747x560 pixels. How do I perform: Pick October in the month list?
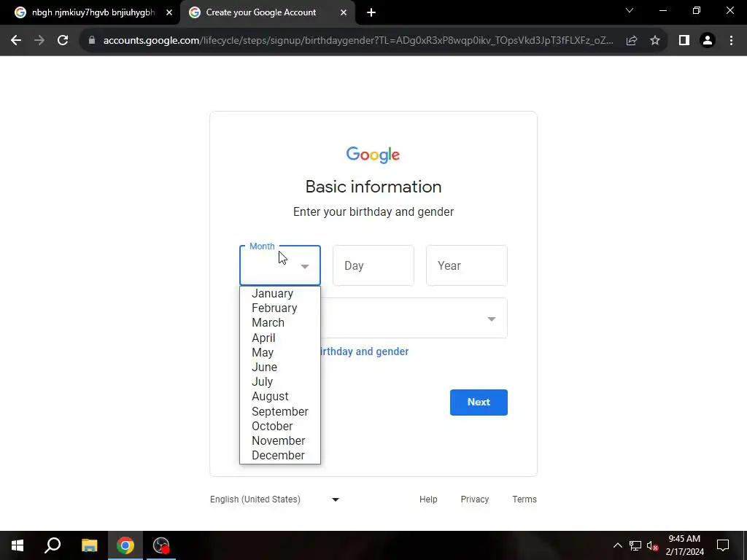click(x=280, y=426)
